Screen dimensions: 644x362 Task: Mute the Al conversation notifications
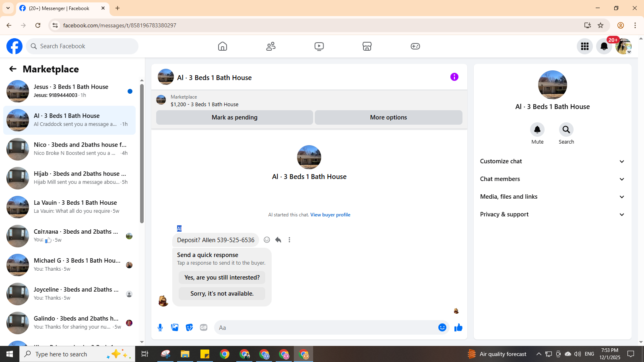pyautogui.click(x=537, y=130)
